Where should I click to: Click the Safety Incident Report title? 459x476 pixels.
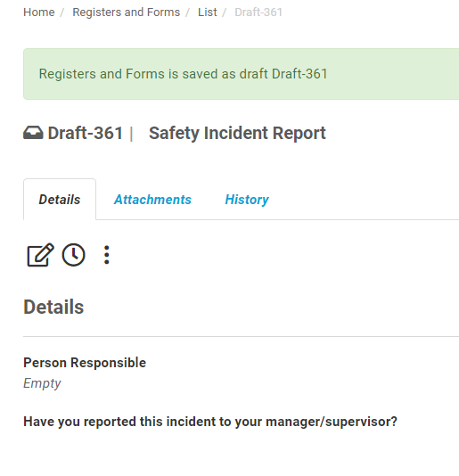tap(237, 133)
